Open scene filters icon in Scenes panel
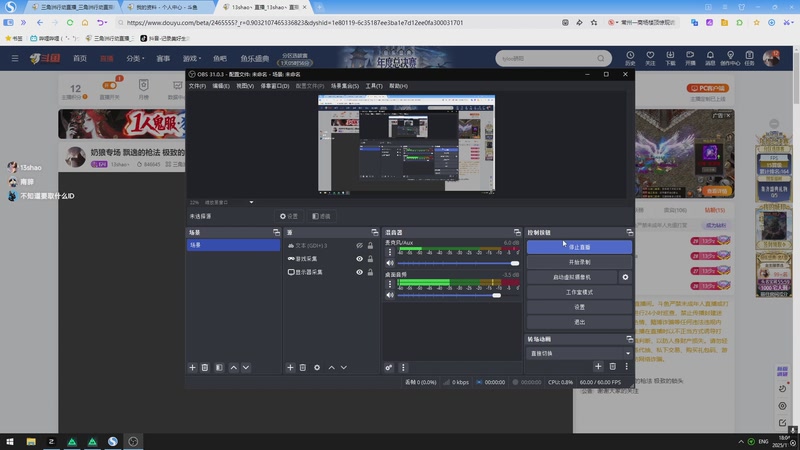Viewport: 800px width, 450px height. 219,367
